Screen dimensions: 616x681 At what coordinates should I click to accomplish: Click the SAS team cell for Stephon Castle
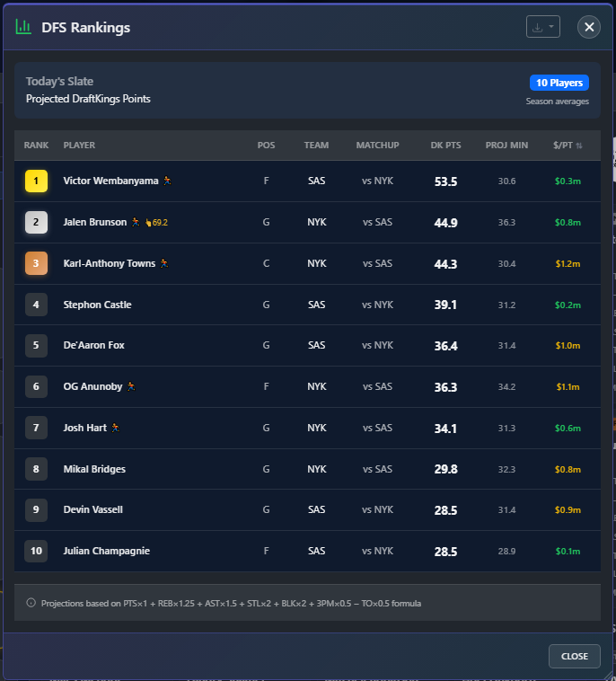point(316,305)
